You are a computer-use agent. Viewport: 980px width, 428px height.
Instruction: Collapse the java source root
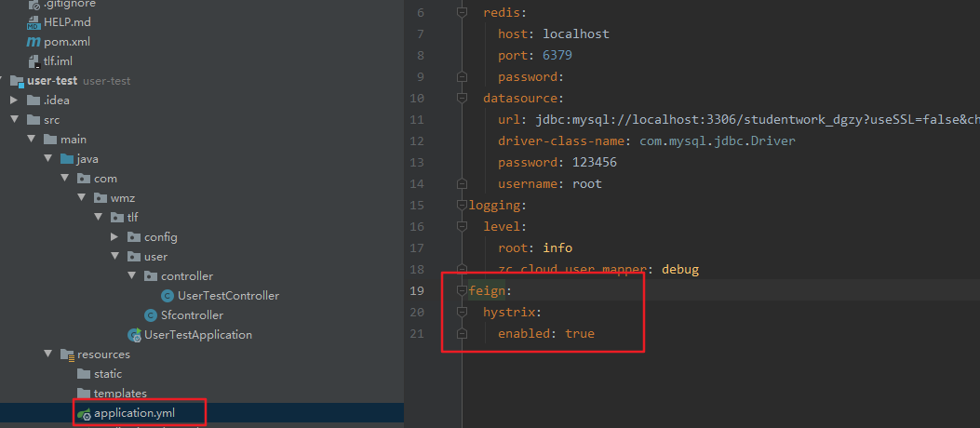[x=47, y=159]
